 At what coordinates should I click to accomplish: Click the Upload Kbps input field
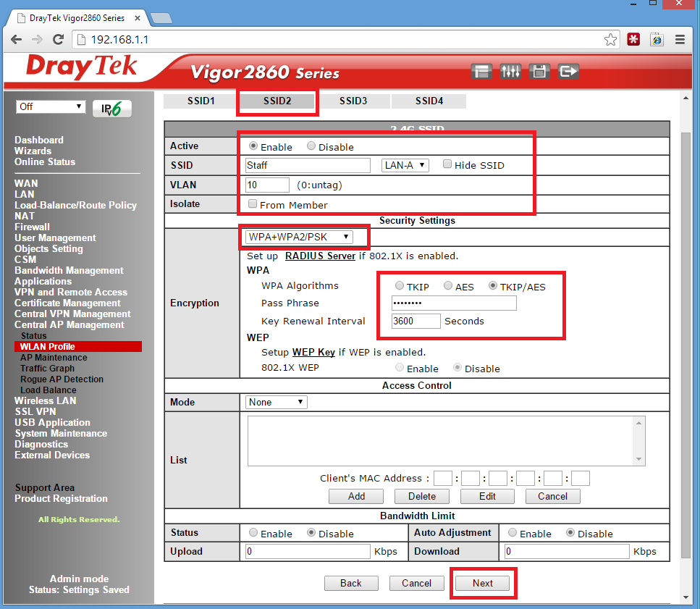click(308, 551)
